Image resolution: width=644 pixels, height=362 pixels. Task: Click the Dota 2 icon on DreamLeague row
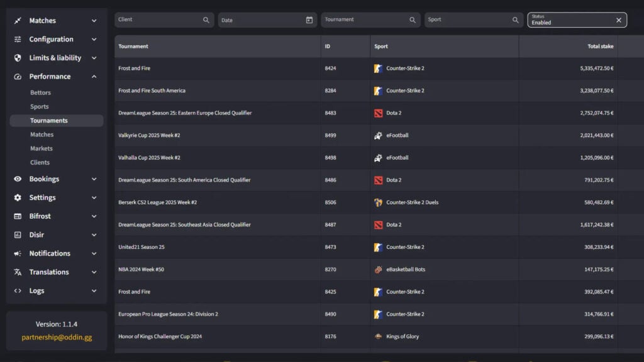tap(378, 112)
